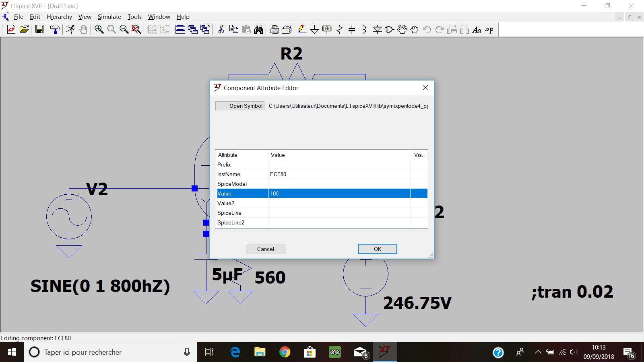Select the SpiceLine2 attribute row
Viewport: 644px width, 362px height.
(322, 222)
